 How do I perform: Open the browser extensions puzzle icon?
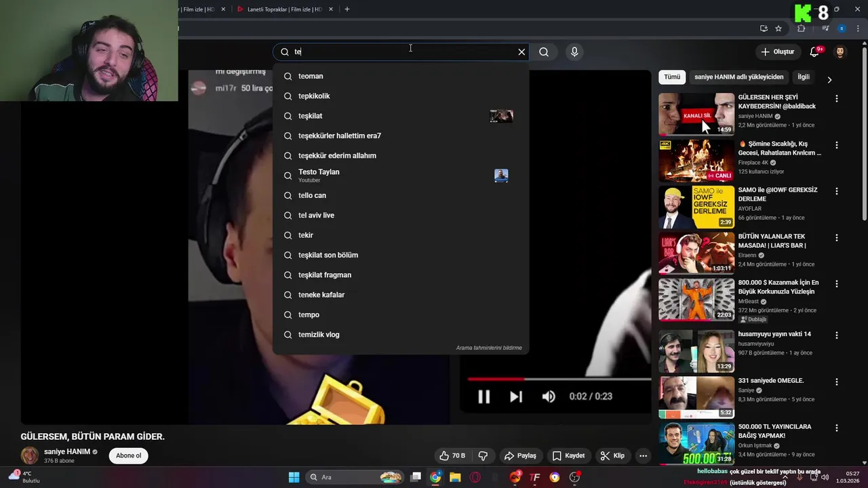[802, 28]
